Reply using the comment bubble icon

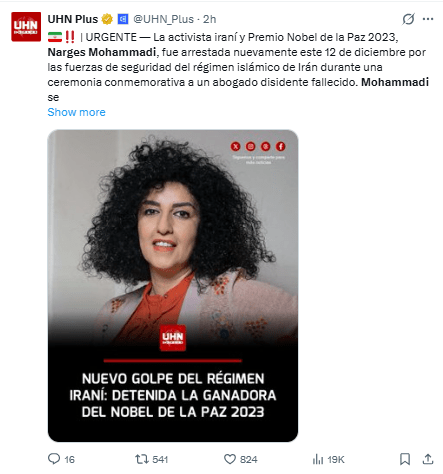click(54, 459)
